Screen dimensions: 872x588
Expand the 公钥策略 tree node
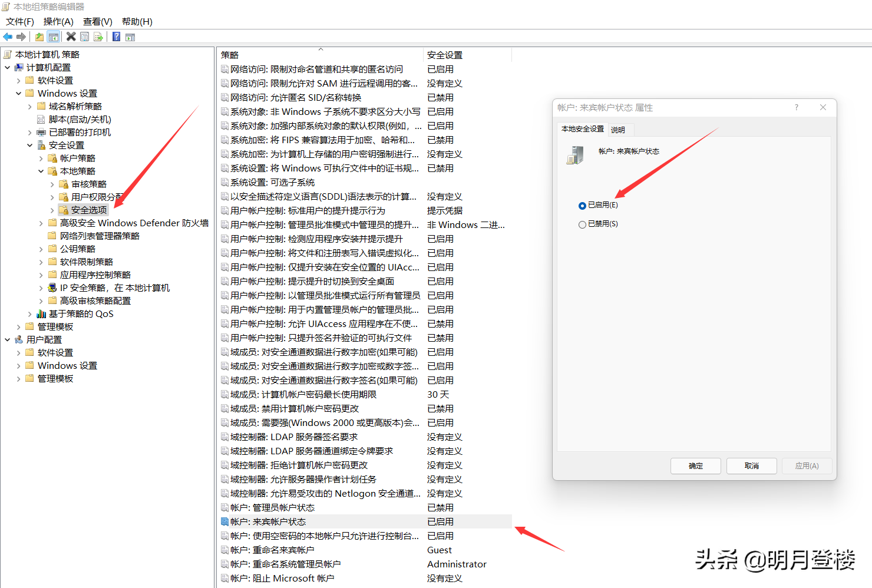(x=41, y=249)
